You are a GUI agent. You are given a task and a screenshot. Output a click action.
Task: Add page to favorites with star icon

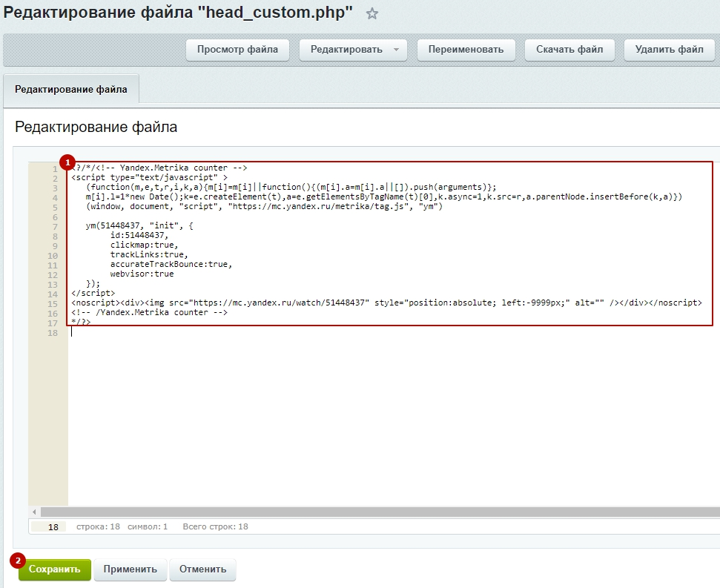pos(372,14)
